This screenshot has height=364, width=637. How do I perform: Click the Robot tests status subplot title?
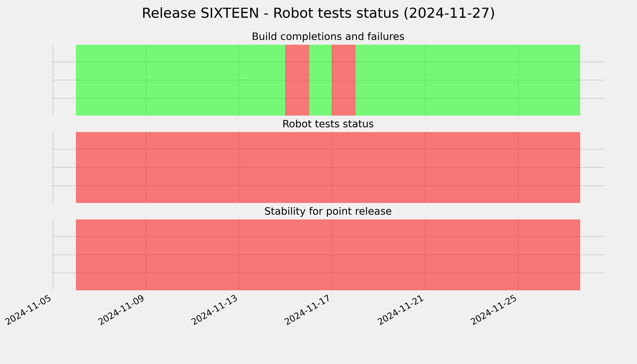328,124
